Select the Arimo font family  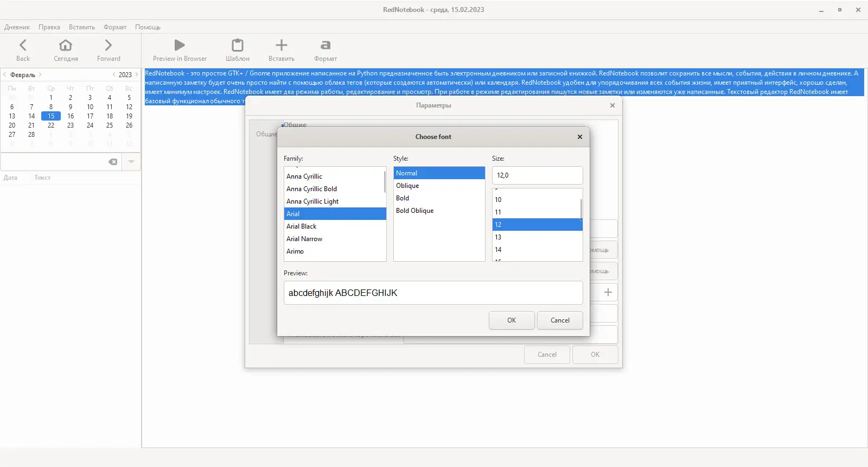pos(335,251)
